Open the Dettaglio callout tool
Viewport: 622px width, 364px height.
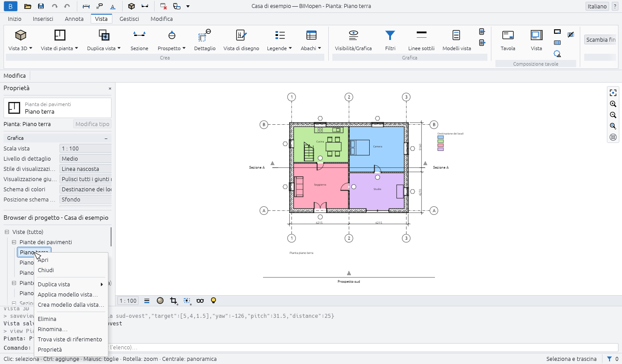coord(205,40)
